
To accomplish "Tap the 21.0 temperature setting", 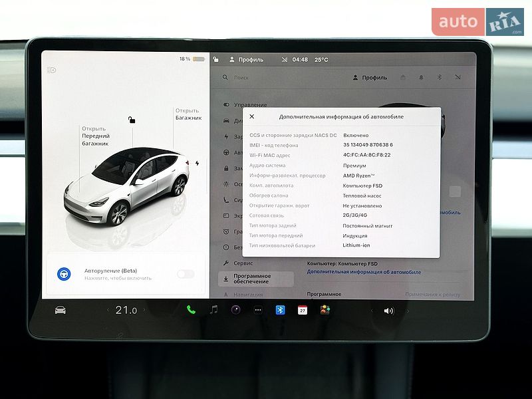I will 126,310.
